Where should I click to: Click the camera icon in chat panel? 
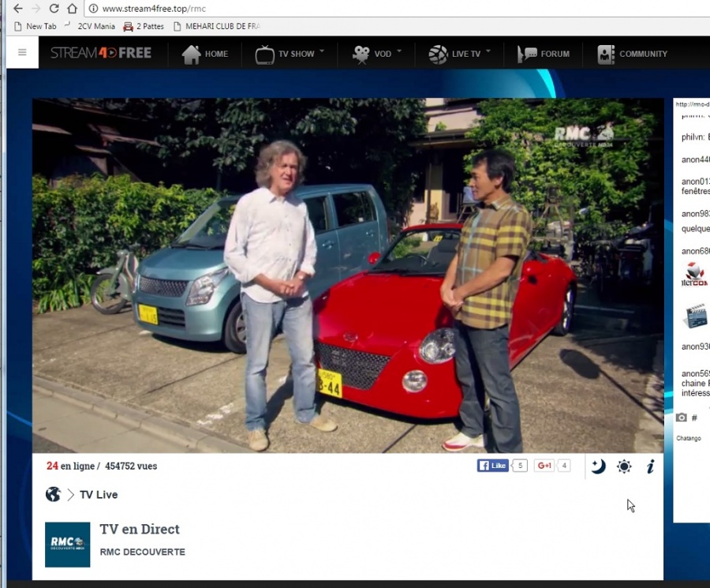[681, 418]
